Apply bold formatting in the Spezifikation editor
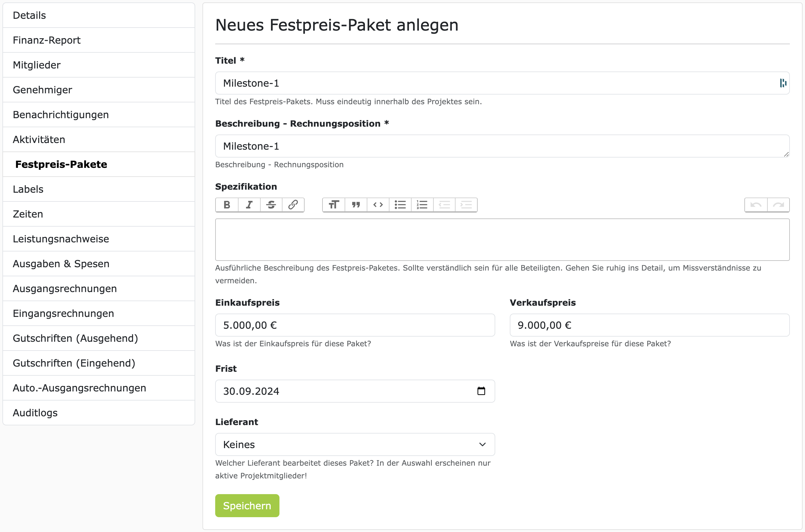805x532 pixels. pos(226,205)
